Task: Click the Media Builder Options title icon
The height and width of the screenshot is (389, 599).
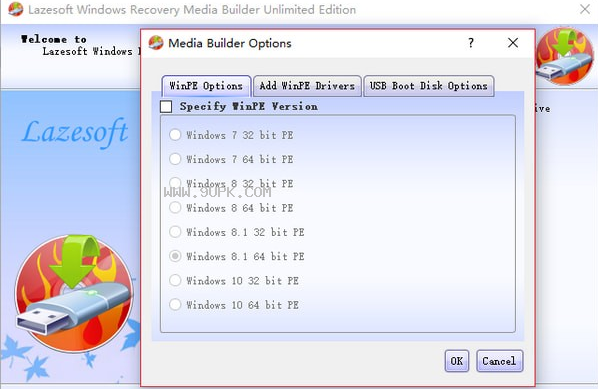Action: pyautogui.click(x=156, y=42)
